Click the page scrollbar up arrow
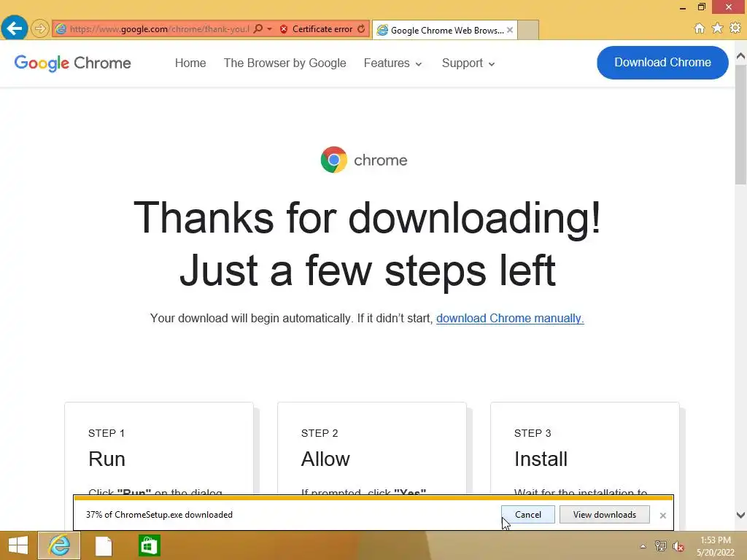 [741, 56]
